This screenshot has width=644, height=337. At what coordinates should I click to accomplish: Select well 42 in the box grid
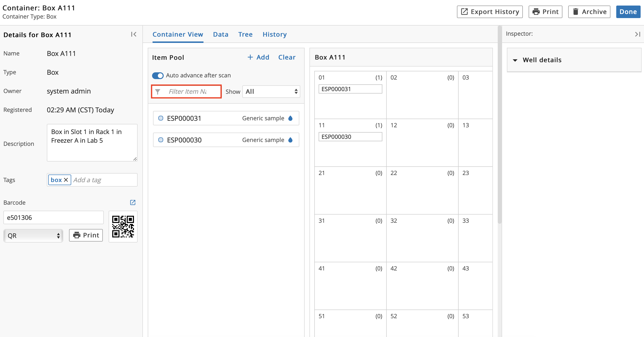point(422,286)
